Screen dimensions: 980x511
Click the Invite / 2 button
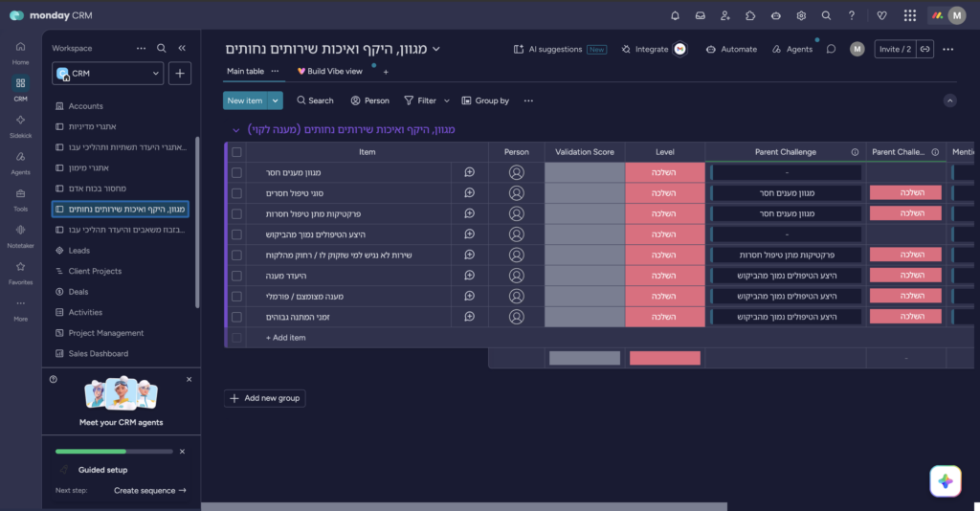(895, 50)
